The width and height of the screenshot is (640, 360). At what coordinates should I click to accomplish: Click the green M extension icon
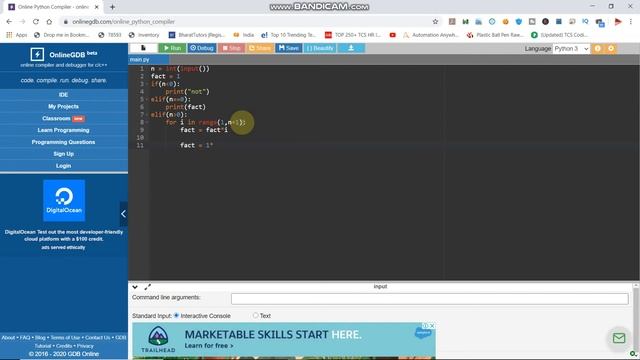point(465,22)
